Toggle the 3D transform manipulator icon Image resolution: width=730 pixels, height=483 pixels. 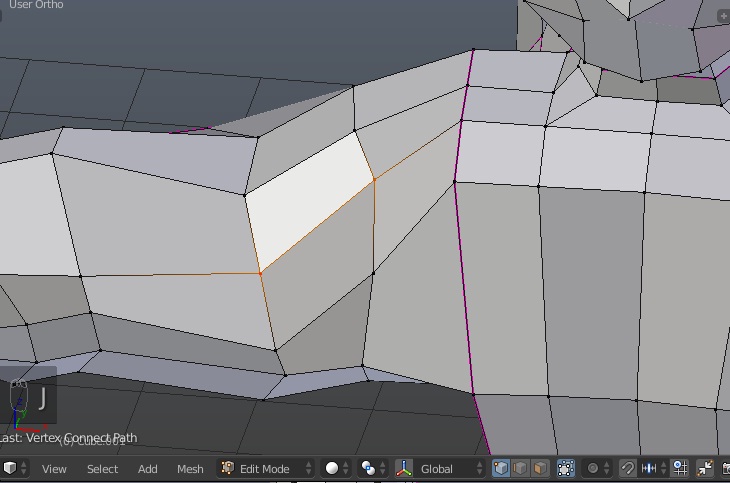404,468
